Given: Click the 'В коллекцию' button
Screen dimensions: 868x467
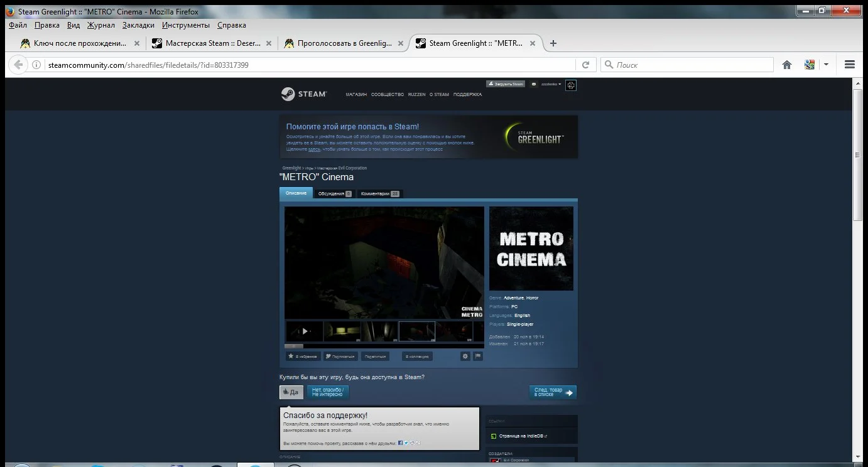Looking at the screenshot, I should (x=417, y=356).
